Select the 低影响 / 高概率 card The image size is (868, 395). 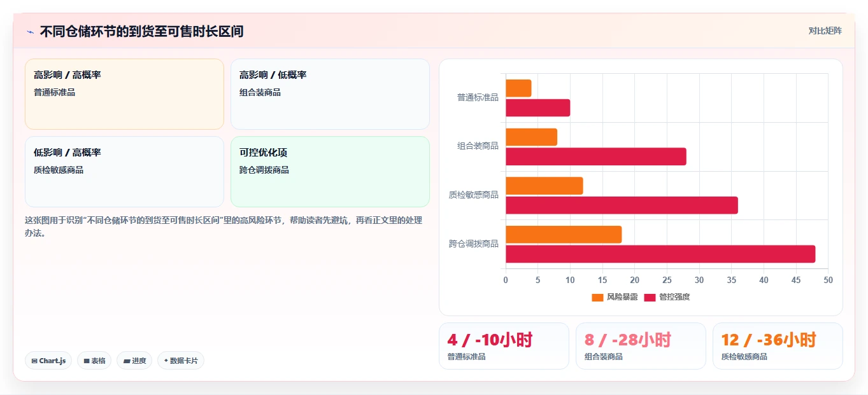[124, 172]
